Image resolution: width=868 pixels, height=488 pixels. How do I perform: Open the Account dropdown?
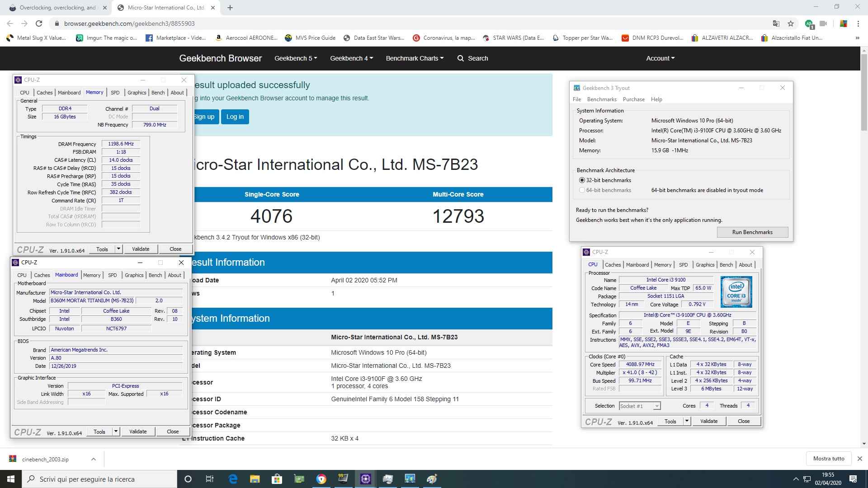660,58
